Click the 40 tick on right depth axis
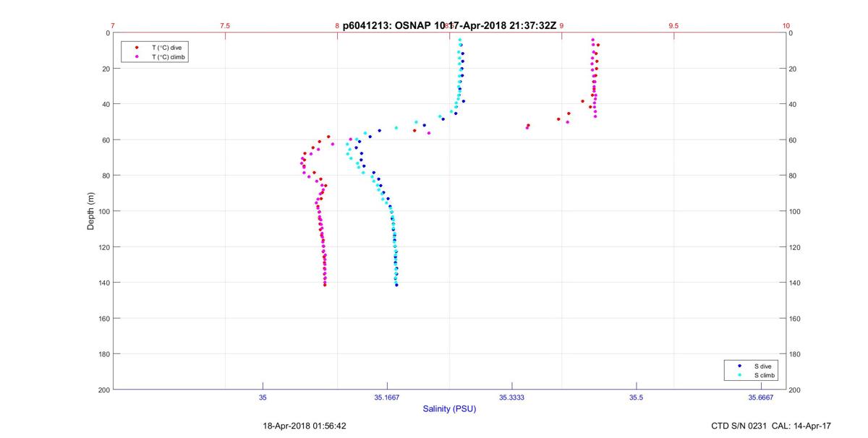The width and height of the screenshot is (868, 438). 793,104
